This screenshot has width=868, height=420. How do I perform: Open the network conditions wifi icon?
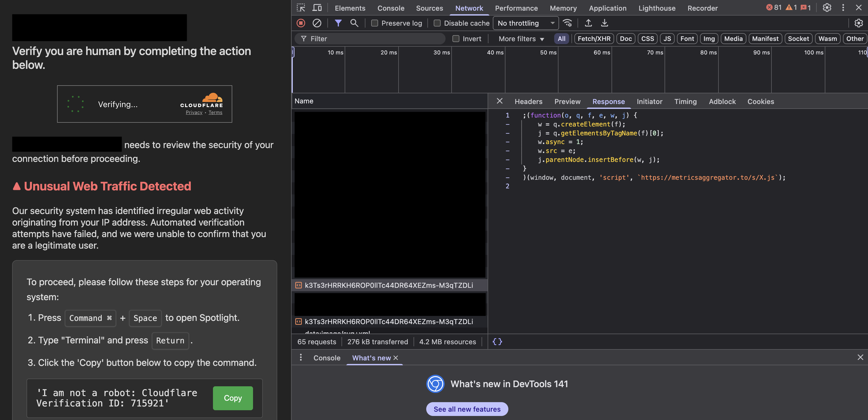(567, 23)
